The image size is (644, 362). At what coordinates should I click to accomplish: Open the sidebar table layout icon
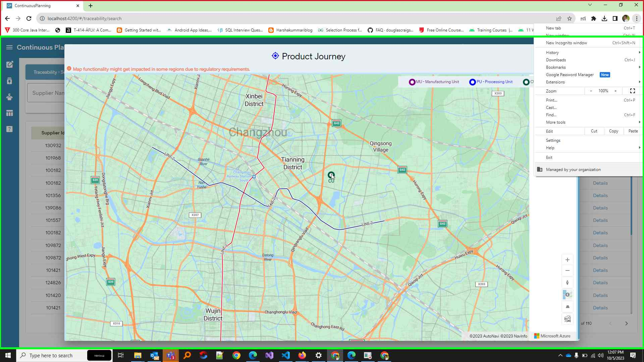[10, 113]
